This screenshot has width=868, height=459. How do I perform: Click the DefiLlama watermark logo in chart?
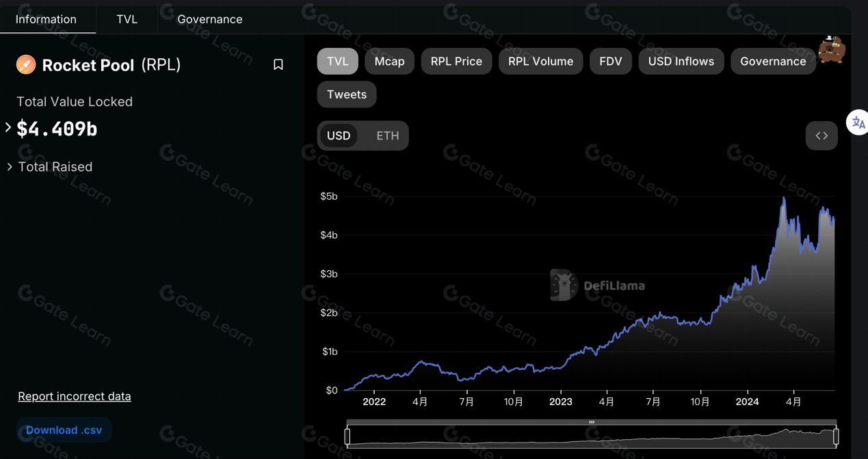[597, 285]
